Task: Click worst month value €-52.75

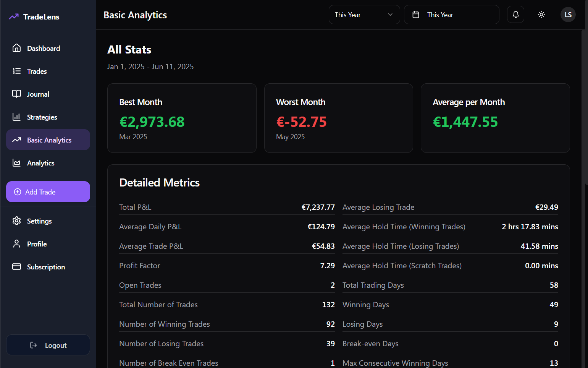Action: (x=302, y=122)
